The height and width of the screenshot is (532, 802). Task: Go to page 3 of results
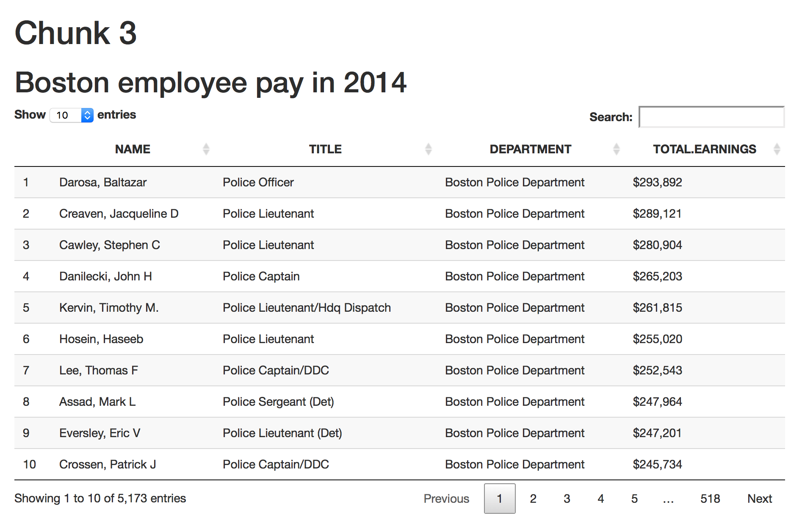click(567, 499)
